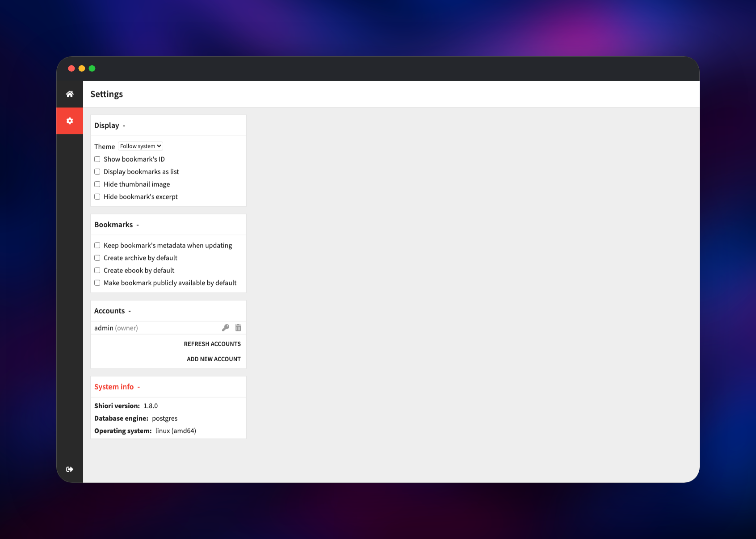Open the Theme dropdown
The height and width of the screenshot is (539, 756).
pyautogui.click(x=140, y=146)
